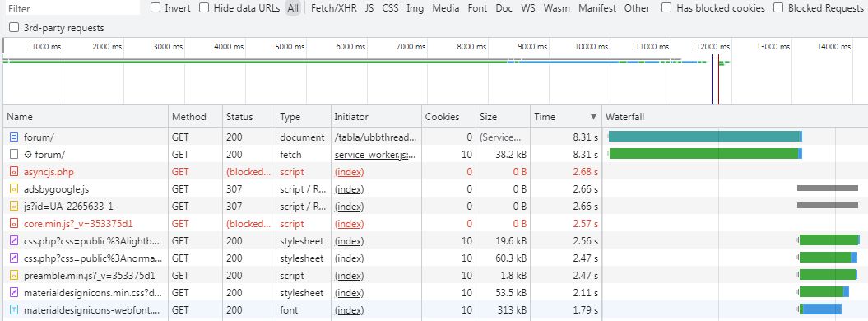
Task: Click the 60.3 kB size cell
Action: pyautogui.click(x=512, y=258)
